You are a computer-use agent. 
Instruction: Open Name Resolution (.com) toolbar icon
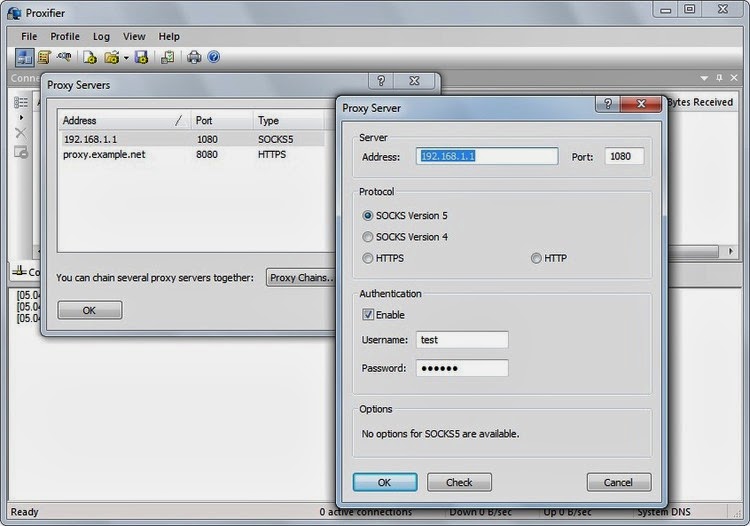point(64,56)
